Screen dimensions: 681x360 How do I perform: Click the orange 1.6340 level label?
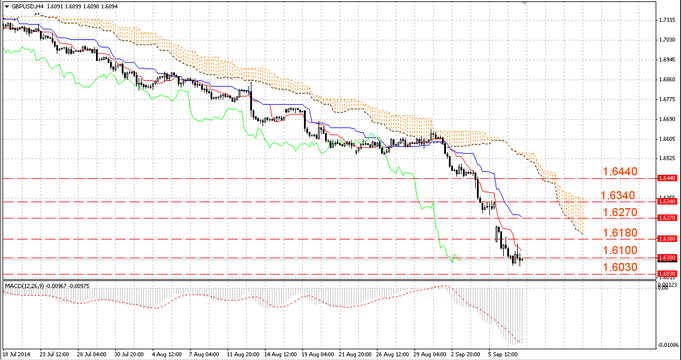(619, 195)
